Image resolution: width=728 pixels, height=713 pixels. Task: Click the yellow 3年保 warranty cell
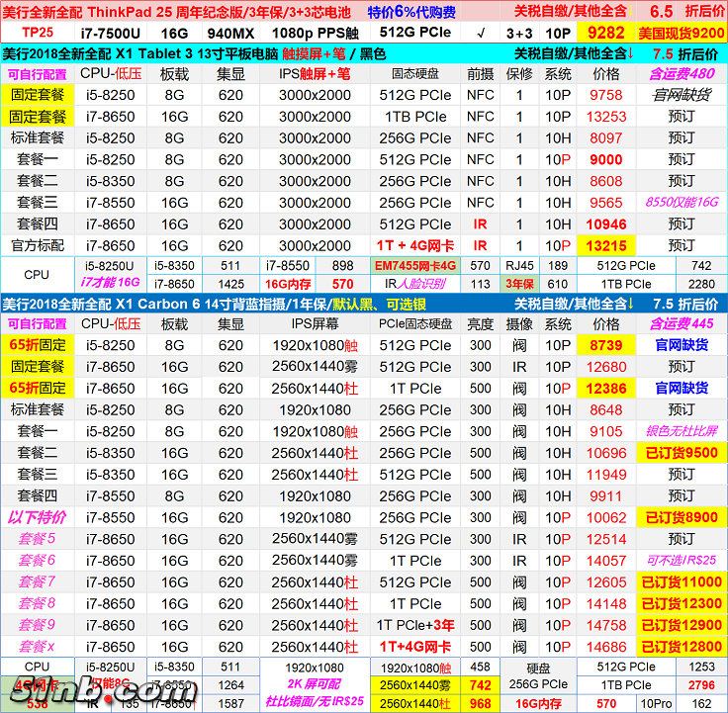point(520,284)
